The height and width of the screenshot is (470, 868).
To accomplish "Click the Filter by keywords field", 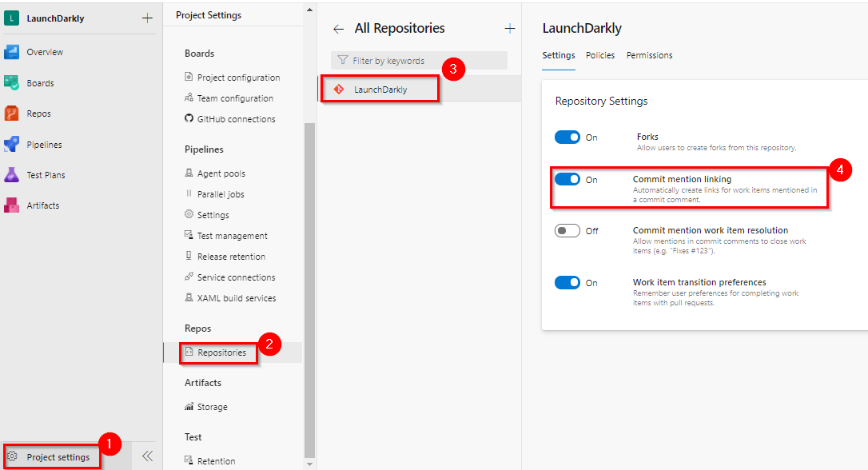I will tap(419, 60).
